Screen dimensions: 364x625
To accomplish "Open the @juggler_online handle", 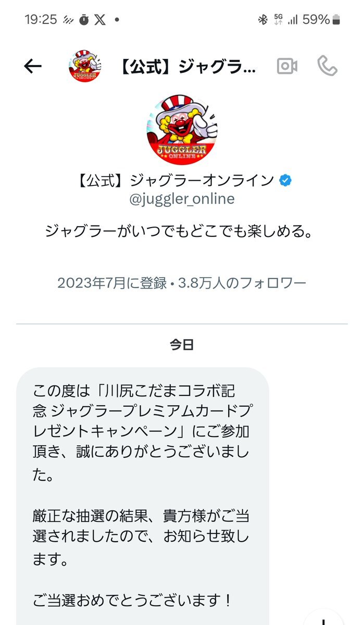I will [x=182, y=199].
